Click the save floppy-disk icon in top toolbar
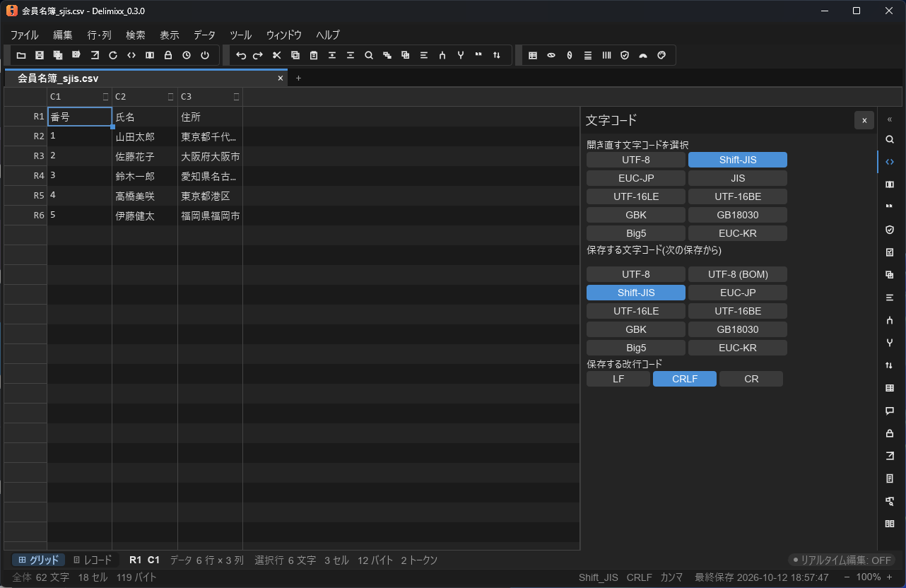The height and width of the screenshot is (588, 906). [40, 55]
